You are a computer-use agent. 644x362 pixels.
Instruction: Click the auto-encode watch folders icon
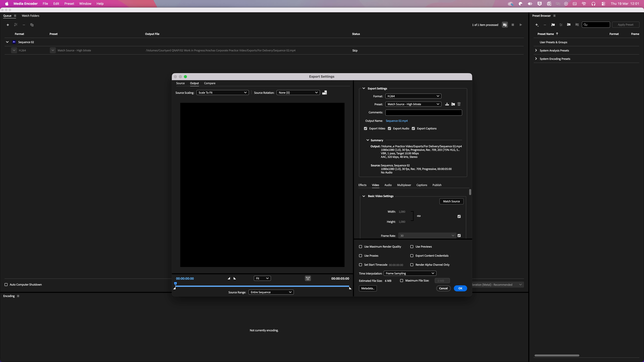tap(505, 25)
